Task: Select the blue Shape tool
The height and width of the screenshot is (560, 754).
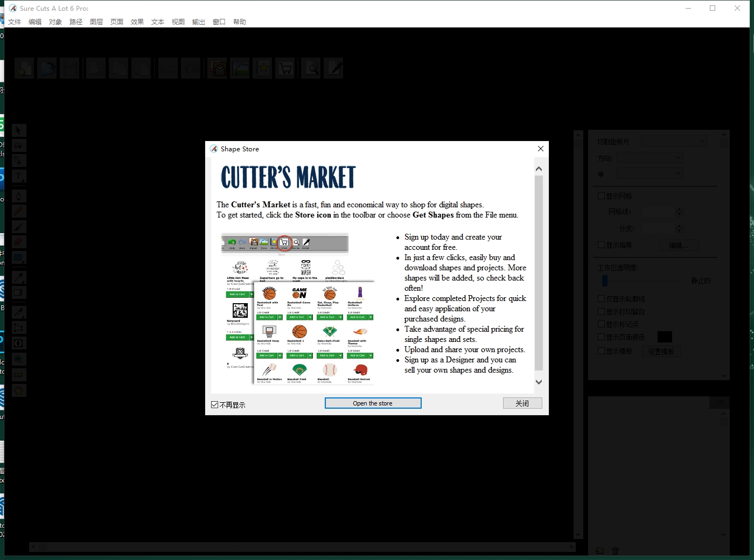Action: tap(19, 257)
